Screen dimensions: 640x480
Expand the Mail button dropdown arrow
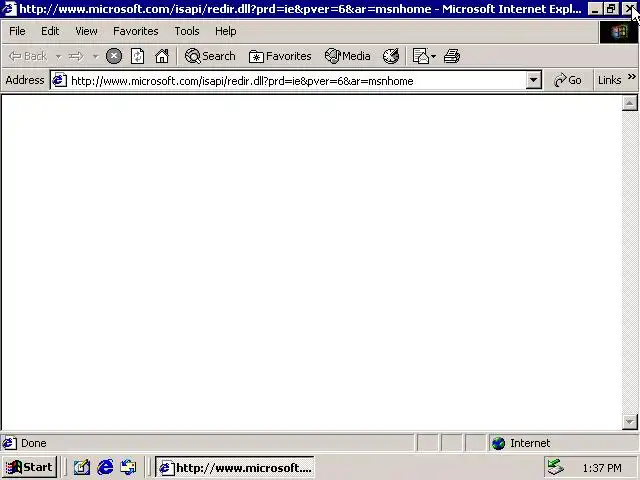[x=433, y=56]
